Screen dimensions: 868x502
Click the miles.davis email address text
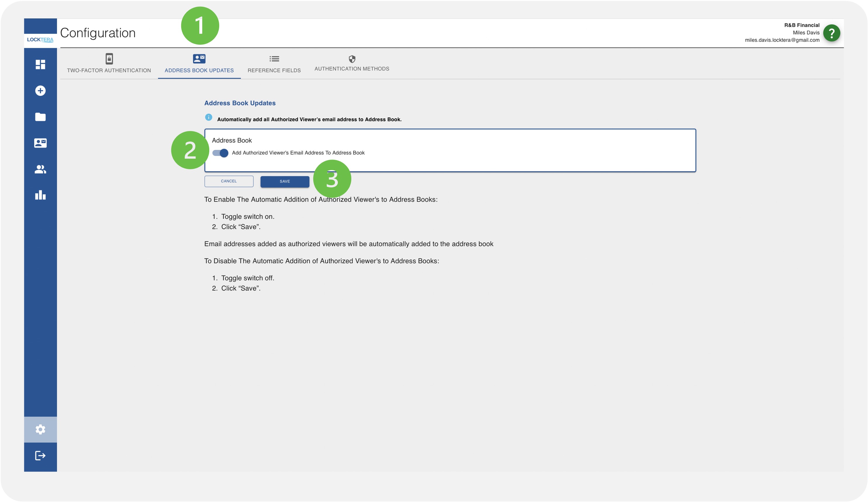(x=782, y=40)
